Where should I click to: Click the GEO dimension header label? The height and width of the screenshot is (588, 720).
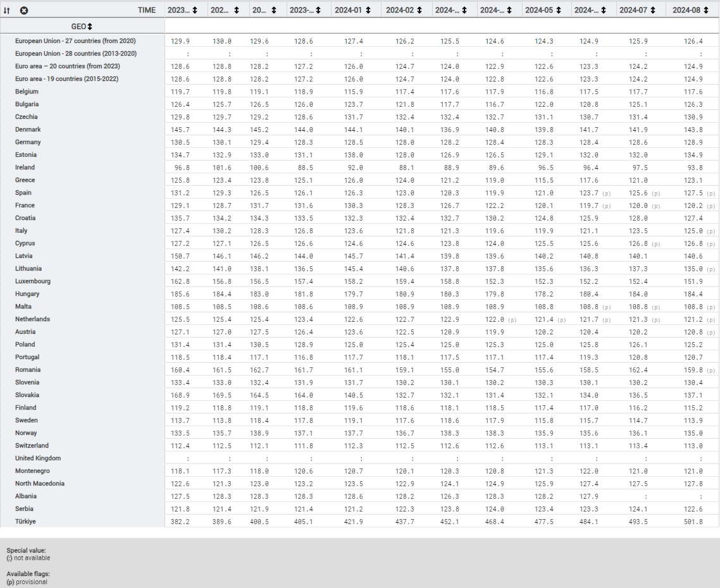pyautogui.click(x=78, y=27)
